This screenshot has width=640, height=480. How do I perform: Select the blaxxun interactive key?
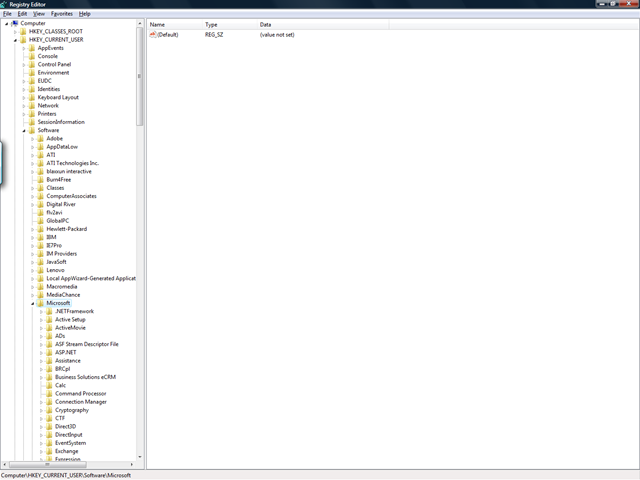point(69,171)
